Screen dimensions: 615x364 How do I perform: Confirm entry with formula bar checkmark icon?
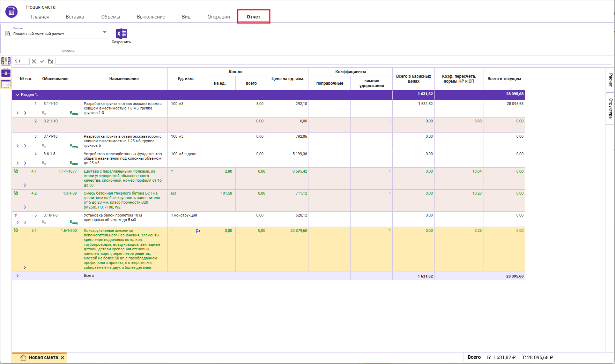click(x=42, y=61)
